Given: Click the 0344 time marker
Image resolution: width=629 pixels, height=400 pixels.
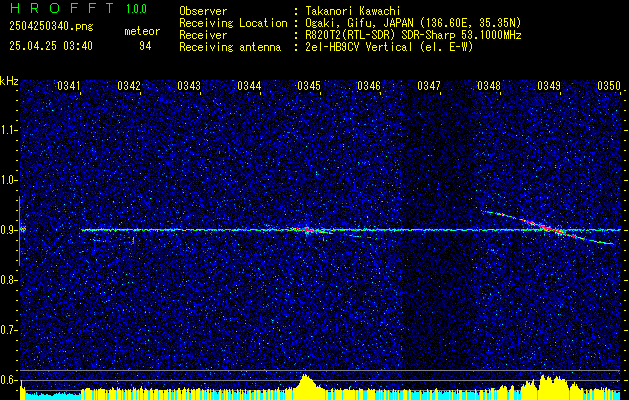Looking at the screenshot, I should tap(249, 86).
